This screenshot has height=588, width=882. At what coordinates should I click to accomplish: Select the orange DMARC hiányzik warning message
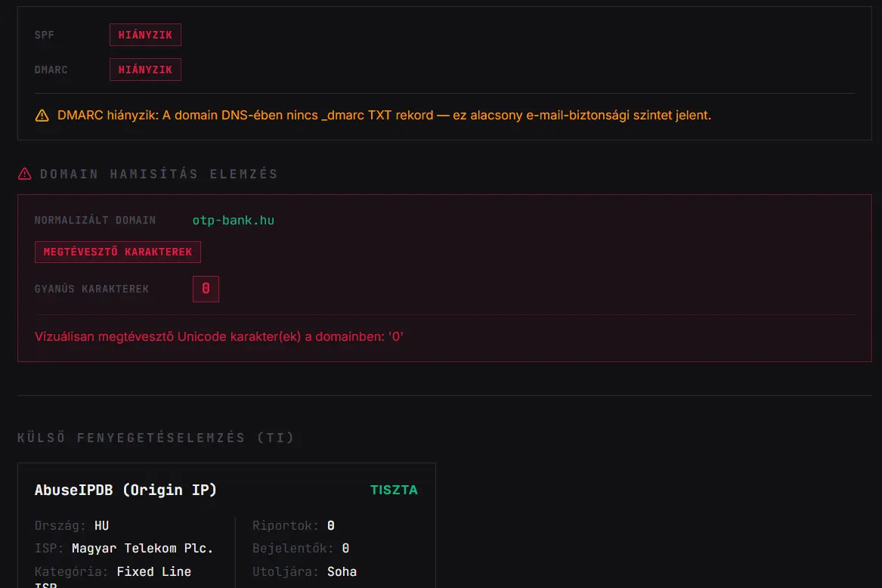pos(384,116)
